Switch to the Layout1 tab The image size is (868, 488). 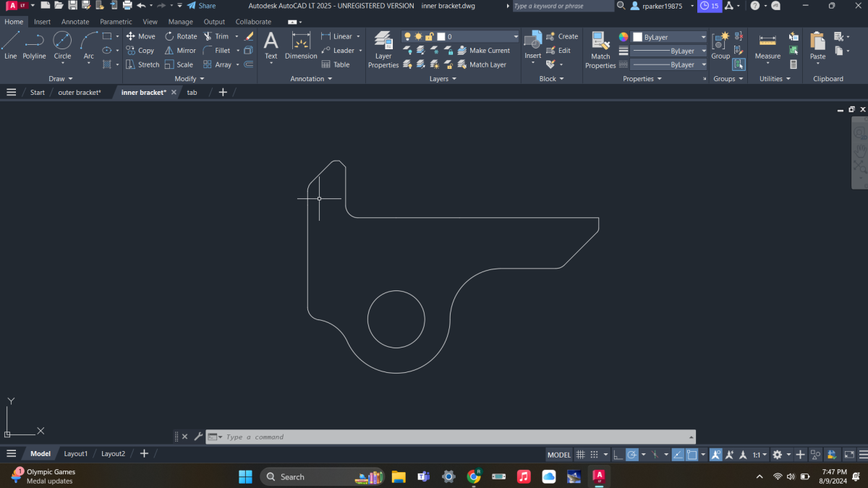click(x=75, y=453)
